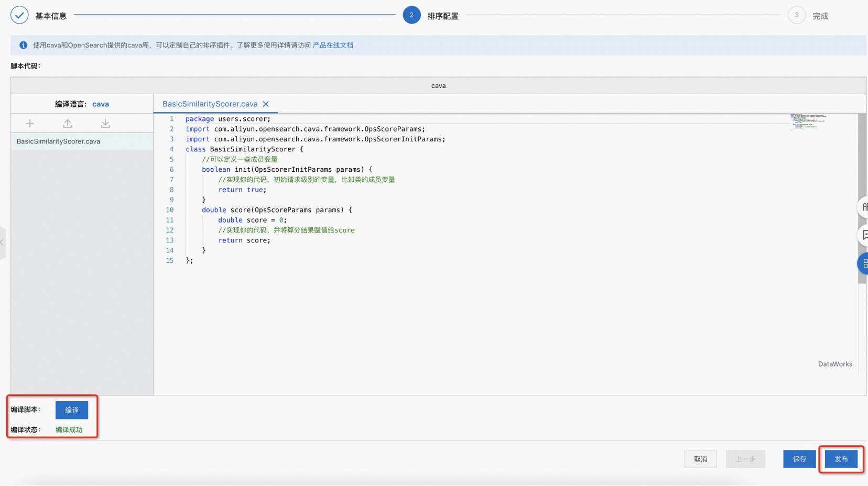
Task: Select the BasicSimilarityScorer.cava editor tab
Action: pyautogui.click(x=210, y=104)
